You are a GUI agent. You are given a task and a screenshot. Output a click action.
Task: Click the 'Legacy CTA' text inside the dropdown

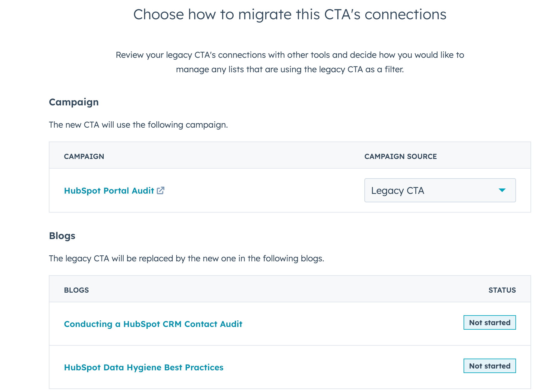pos(398,191)
